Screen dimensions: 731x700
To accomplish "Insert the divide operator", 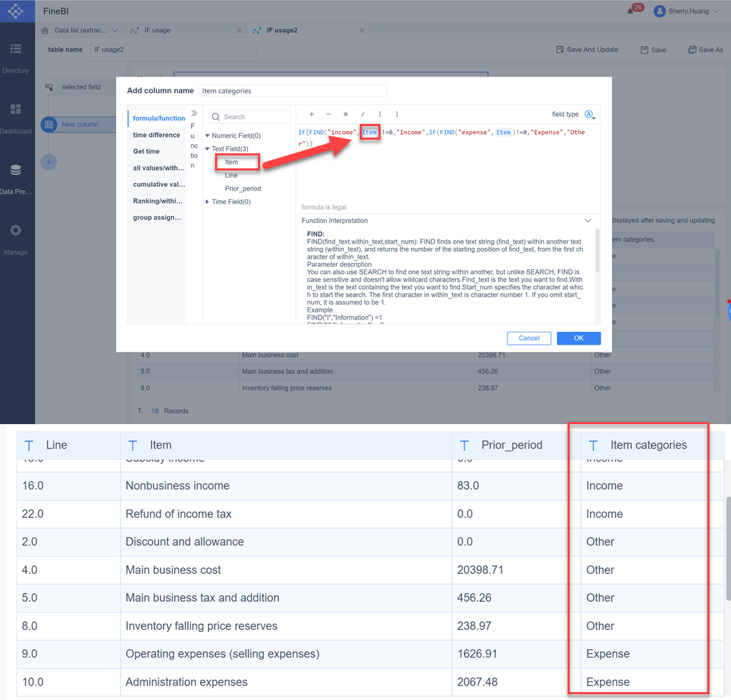I will pyautogui.click(x=363, y=114).
